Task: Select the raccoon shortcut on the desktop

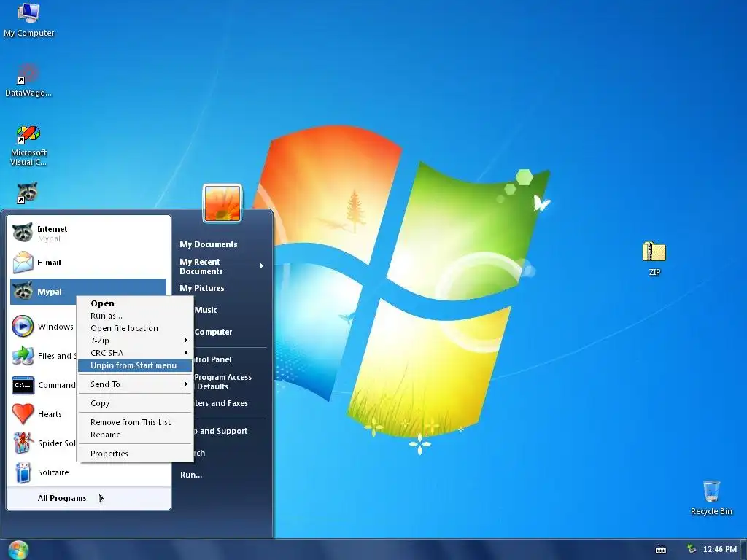Action: [x=27, y=192]
